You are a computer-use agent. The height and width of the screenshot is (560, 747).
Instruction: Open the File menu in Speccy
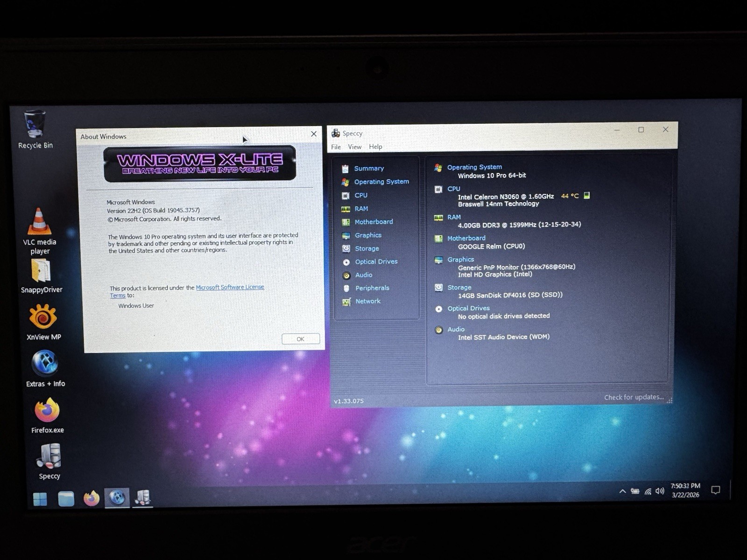336,147
